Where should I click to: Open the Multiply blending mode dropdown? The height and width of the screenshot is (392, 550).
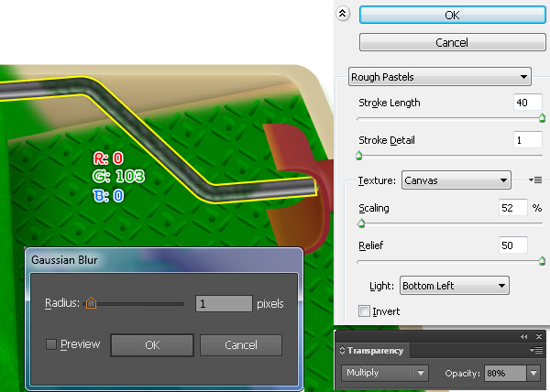click(384, 373)
